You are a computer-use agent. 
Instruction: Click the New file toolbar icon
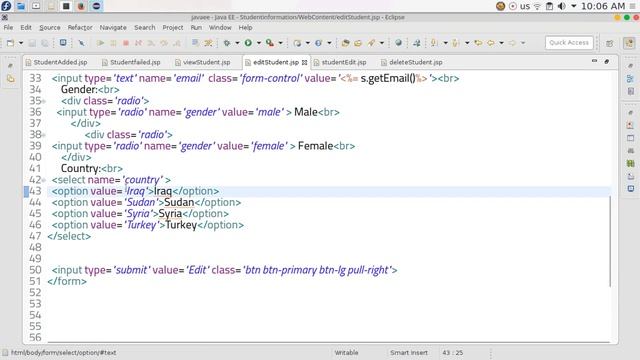pos(11,43)
